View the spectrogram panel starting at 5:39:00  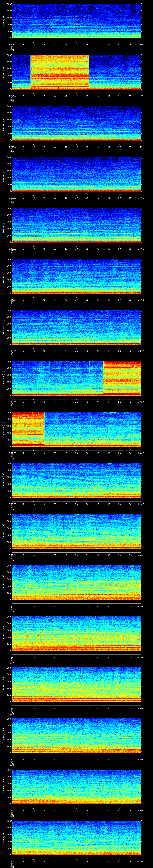pos(76,531)
